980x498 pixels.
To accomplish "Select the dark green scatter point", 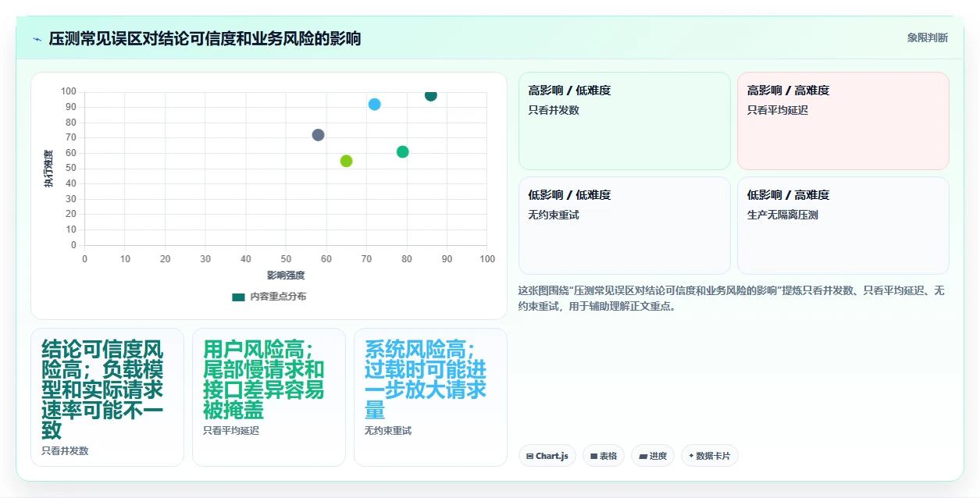I will tap(431, 95).
